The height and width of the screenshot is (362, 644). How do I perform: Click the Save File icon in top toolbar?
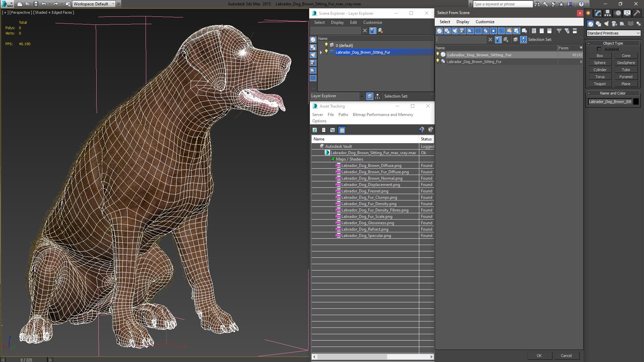tap(36, 4)
